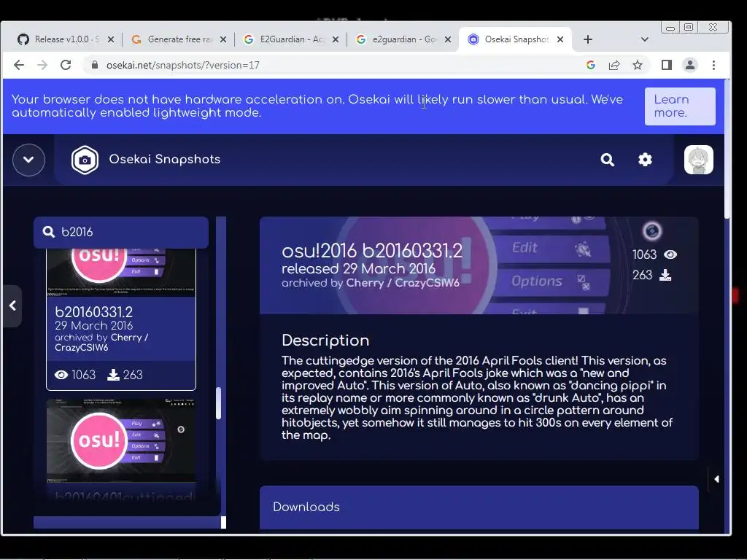The image size is (747, 560).
Task: Go back to the previous page
Action: pyautogui.click(x=19, y=65)
